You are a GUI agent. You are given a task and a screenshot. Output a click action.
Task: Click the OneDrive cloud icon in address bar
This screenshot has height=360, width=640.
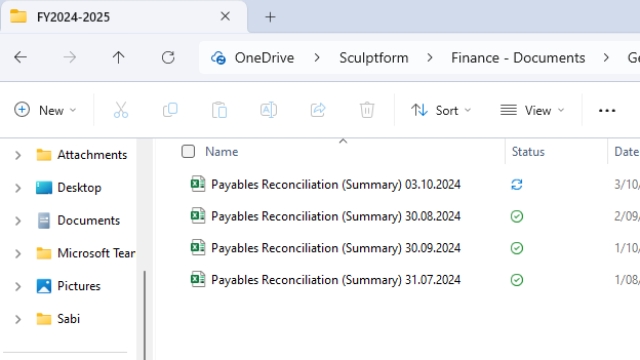218,58
